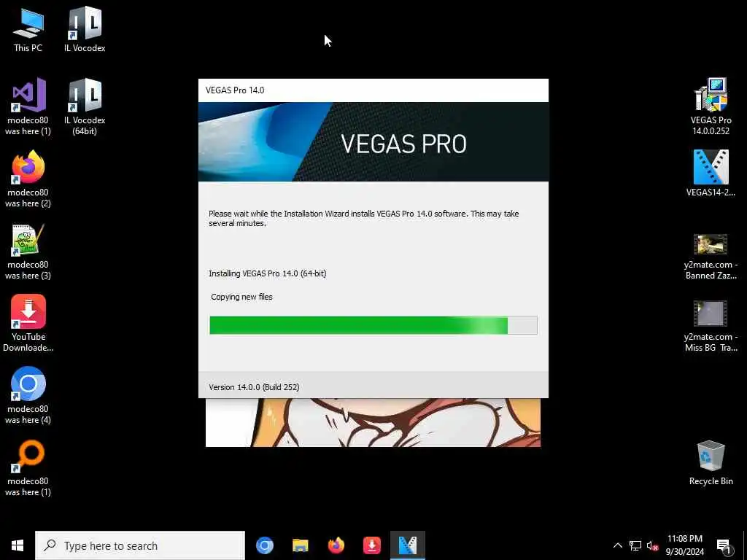
Task: Click the green installation progress bar
Action: click(x=373, y=325)
